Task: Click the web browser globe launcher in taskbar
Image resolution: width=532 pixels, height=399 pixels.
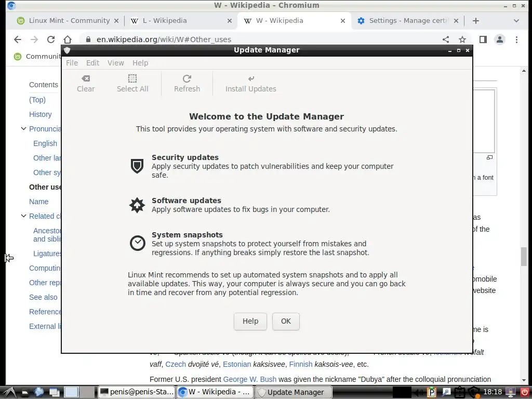Action: point(38,392)
